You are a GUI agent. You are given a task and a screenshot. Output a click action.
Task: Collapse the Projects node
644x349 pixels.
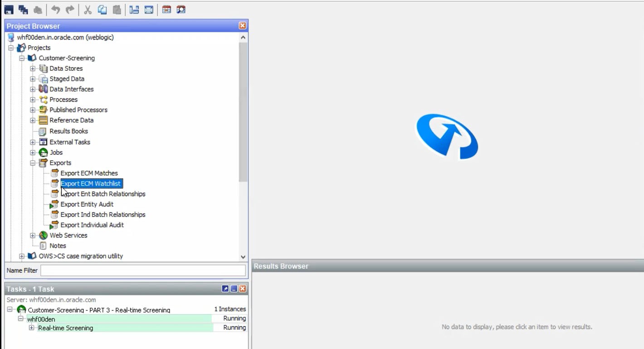[11, 48]
